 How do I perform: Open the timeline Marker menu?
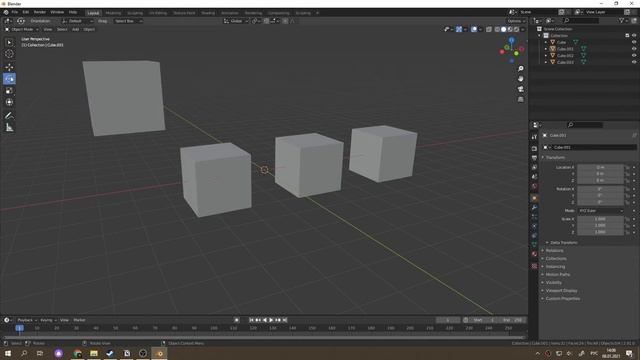coord(79,320)
